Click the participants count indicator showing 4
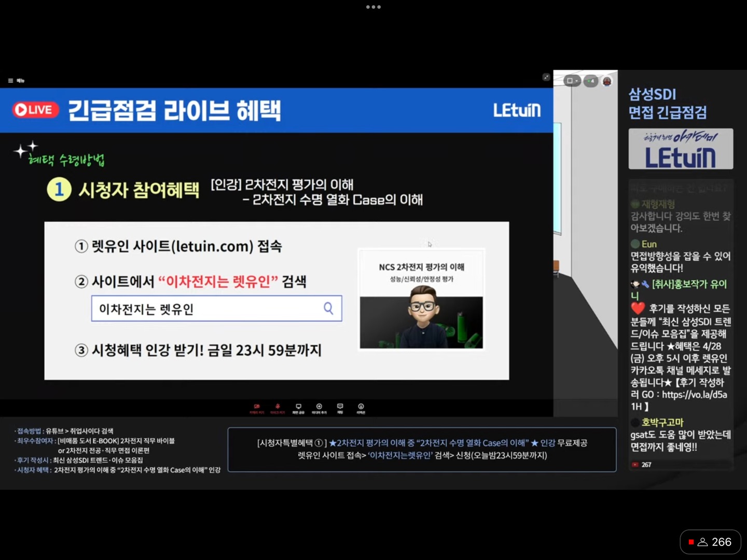Image resolution: width=747 pixels, height=560 pixels. tap(591, 81)
